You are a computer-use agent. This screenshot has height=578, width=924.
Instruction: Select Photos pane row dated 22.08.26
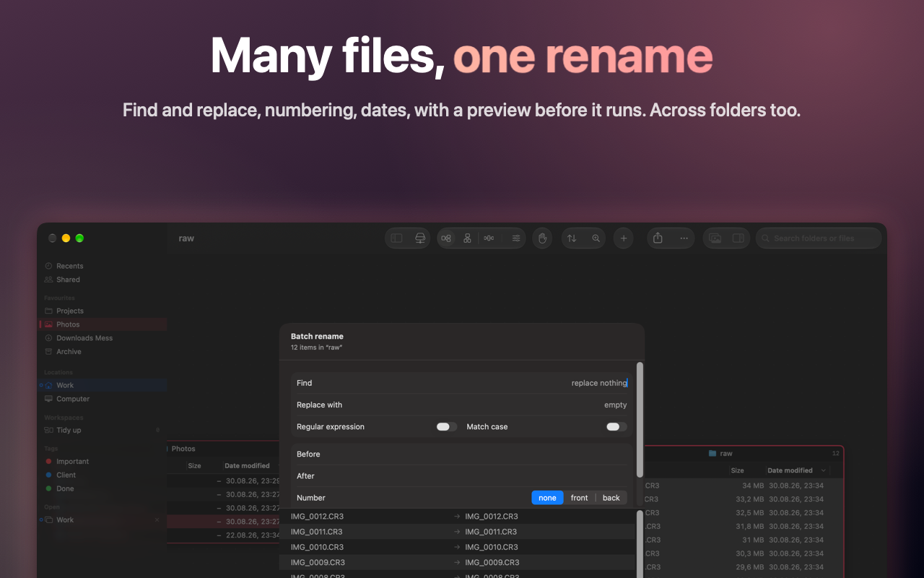click(x=224, y=535)
